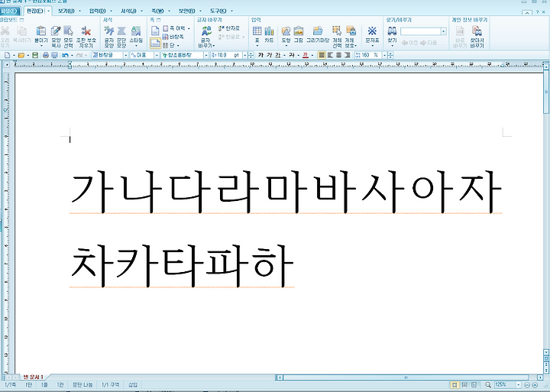The image size is (550, 392).
Task: Click the 모양 복사 (Copy format) icon
Action: tap(56, 31)
